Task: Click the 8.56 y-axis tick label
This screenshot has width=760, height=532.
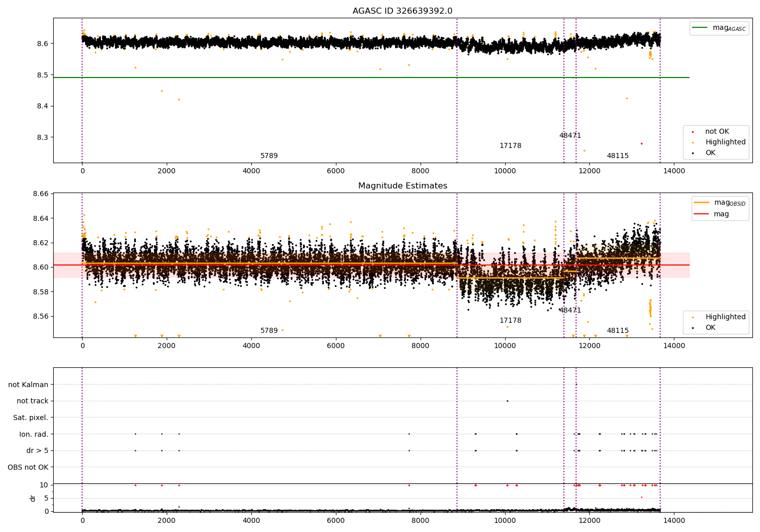Action: pos(40,317)
